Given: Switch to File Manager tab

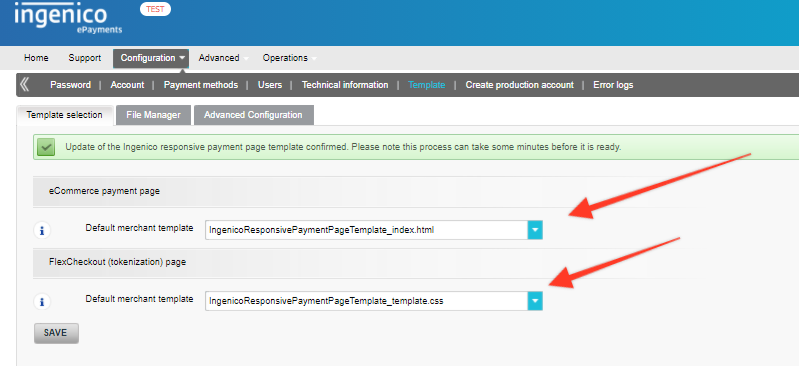Looking at the screenshot, I should coord(153,115).
